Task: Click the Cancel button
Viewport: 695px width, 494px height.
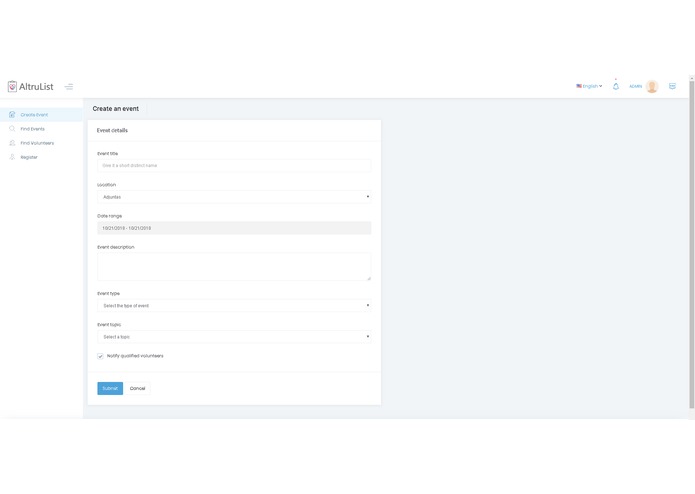Action: [137, 389]
